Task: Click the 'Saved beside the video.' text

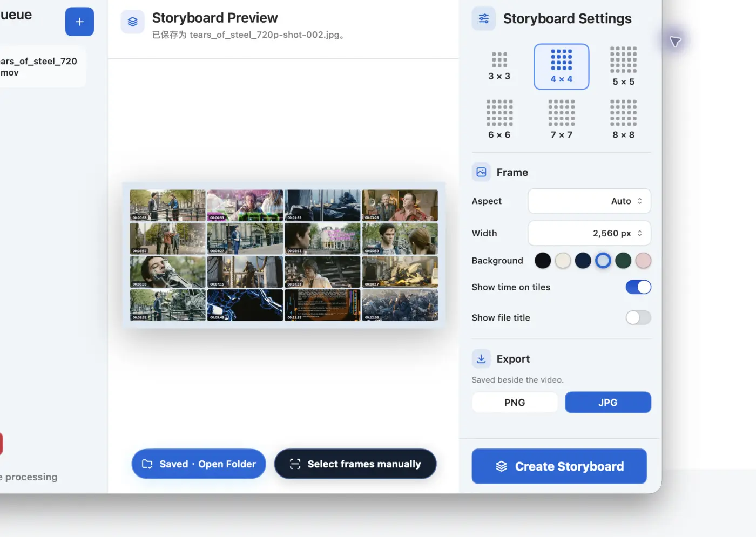Action: pyautogui.click(x=517, y=380)
